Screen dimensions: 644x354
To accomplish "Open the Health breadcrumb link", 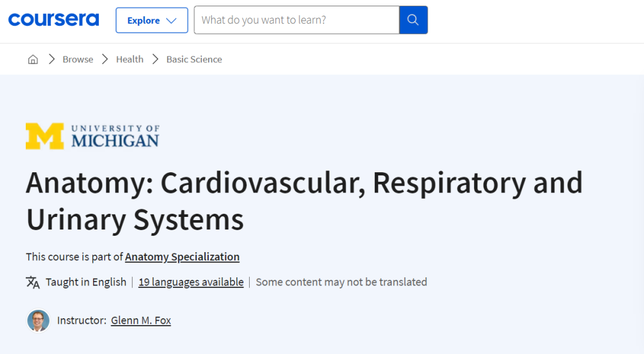I will 130,59.
